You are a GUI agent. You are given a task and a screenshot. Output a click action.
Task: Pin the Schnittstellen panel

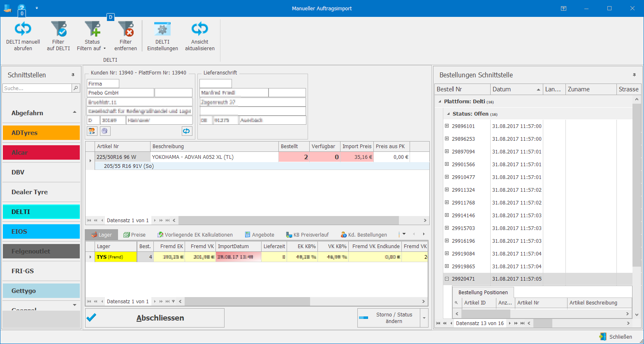tap(73, 75)
